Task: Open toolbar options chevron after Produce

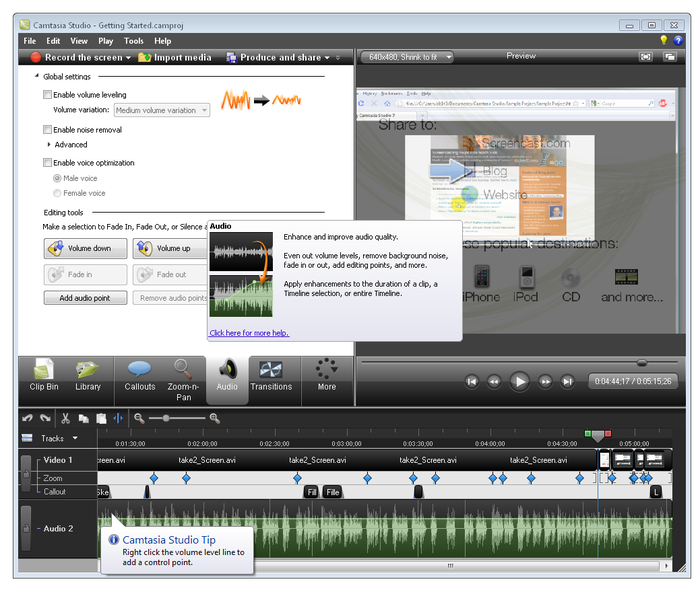Action: (338, 58)
